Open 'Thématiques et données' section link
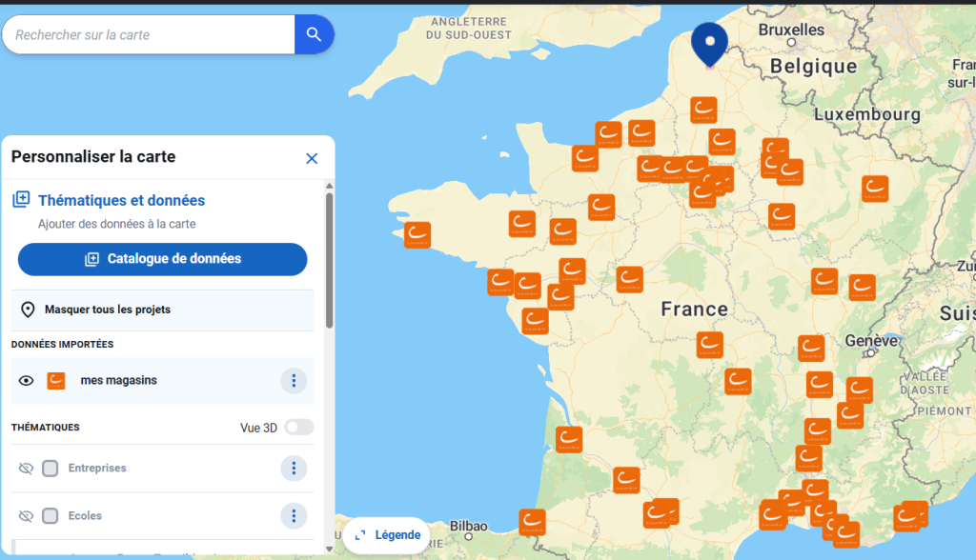This screenshot has width=976, height=560. (x=121, y=200)
